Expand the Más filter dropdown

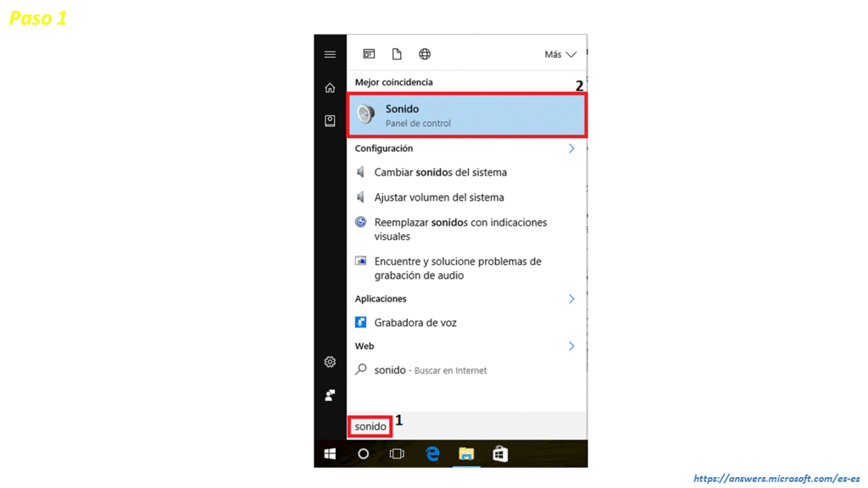click(560, 54)
